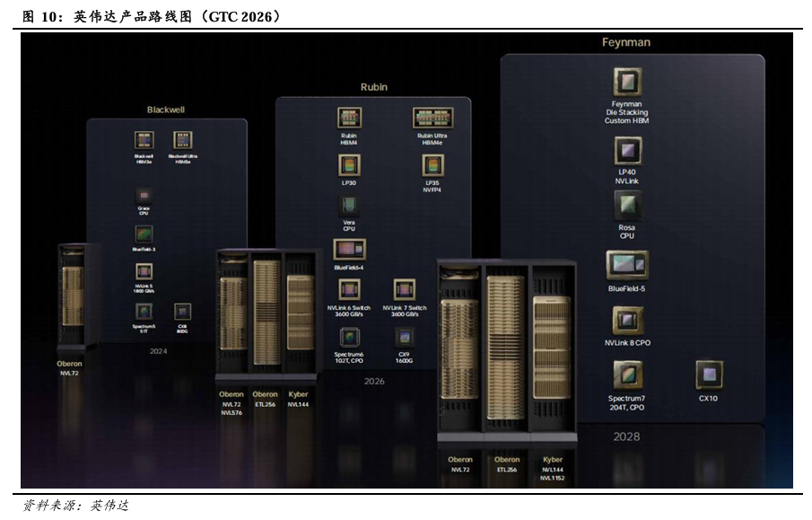The image size is (812, 520).
Task: Click the LP35 NVFP4 chip icon
Action: point(432,165)
